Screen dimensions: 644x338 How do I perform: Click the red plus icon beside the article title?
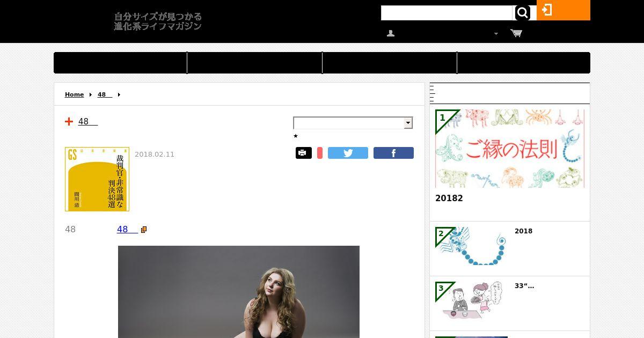(69, 122)
